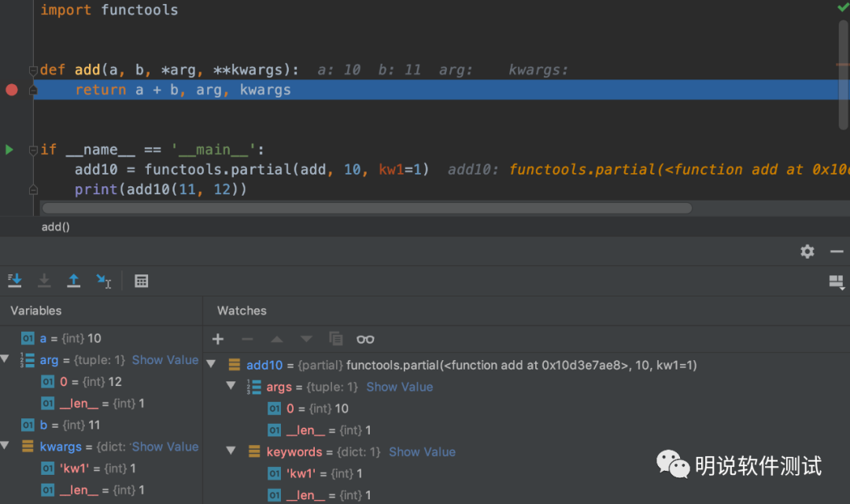Add a new watch with plus
This screenshot has width=850, height=504.
point(218,340)
